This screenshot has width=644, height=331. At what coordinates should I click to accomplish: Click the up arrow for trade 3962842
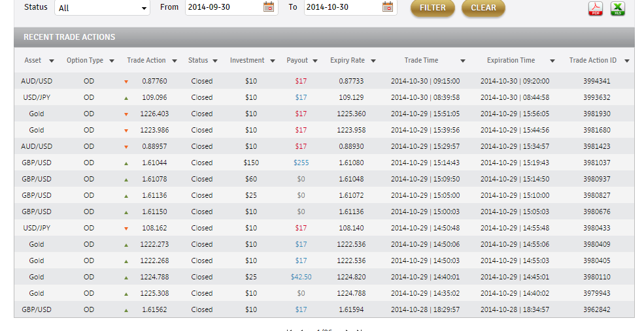pos(126,311)
